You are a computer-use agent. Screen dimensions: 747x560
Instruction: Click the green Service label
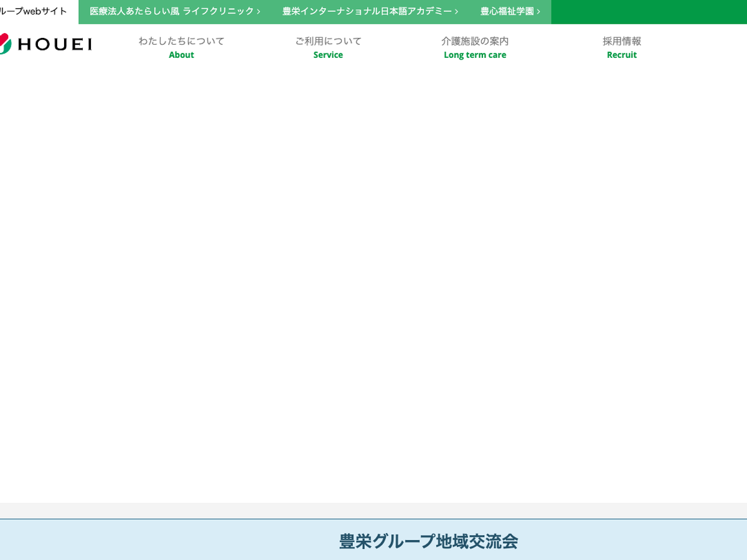click(328, 55)
